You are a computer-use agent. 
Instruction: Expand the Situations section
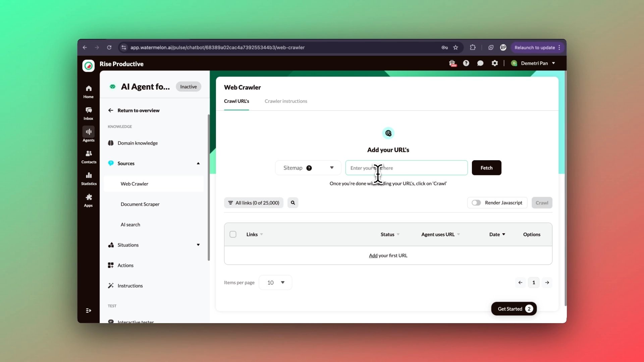198,245
